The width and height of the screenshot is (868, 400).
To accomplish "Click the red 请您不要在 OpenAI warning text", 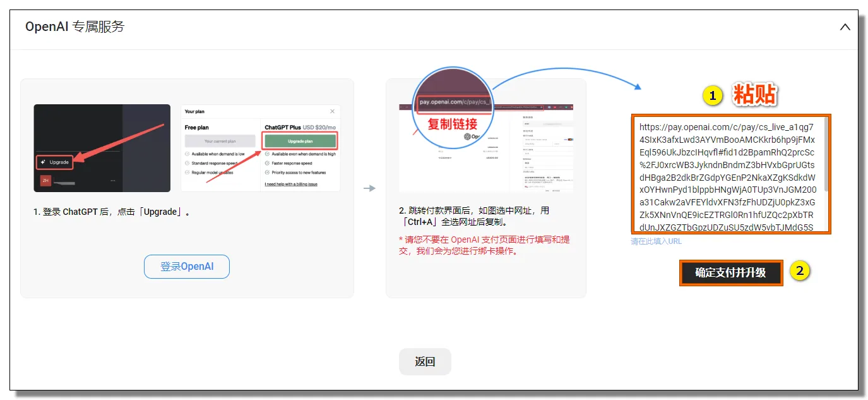I will [484, 245].
